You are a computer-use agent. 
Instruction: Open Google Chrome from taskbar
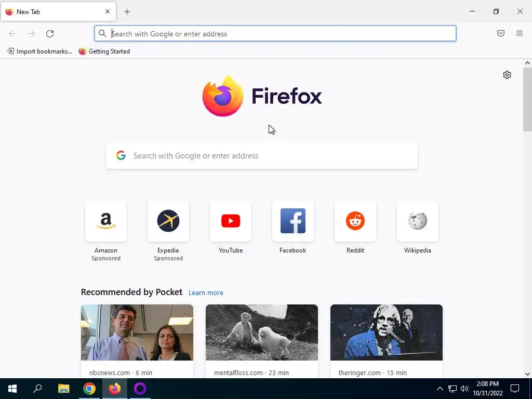[x=89, y=389]
